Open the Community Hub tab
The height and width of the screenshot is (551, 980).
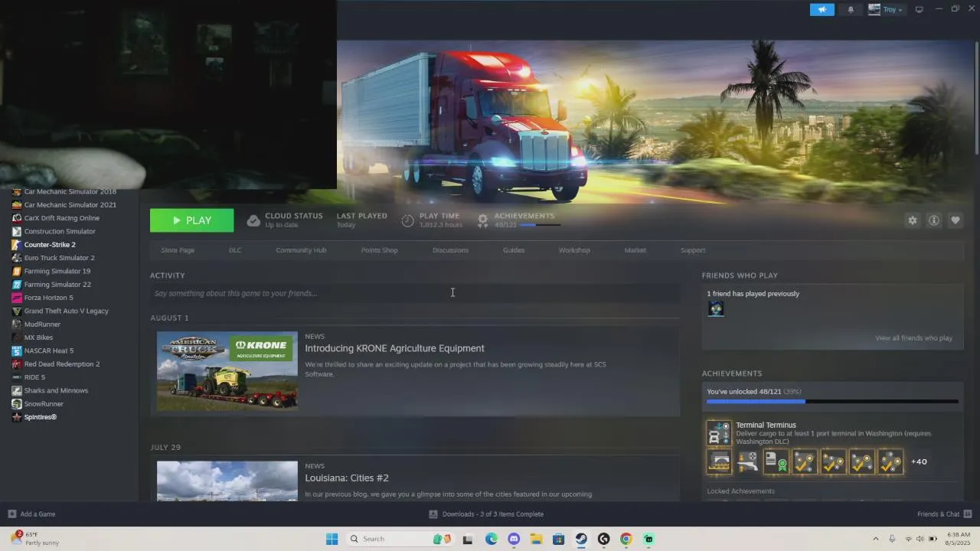coord(301,250)
